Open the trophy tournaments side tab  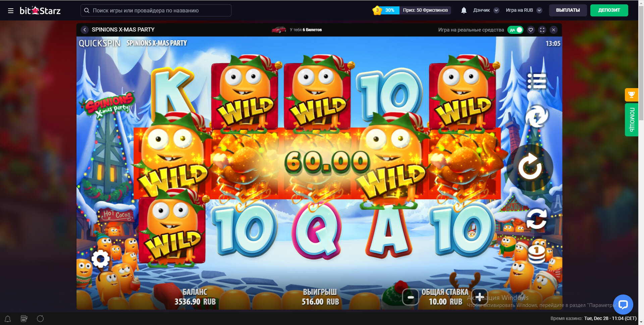[x=632, y=95]
